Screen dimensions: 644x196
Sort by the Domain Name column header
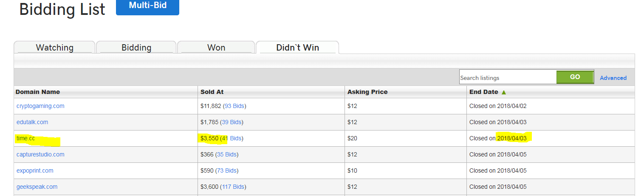[38, 92]
